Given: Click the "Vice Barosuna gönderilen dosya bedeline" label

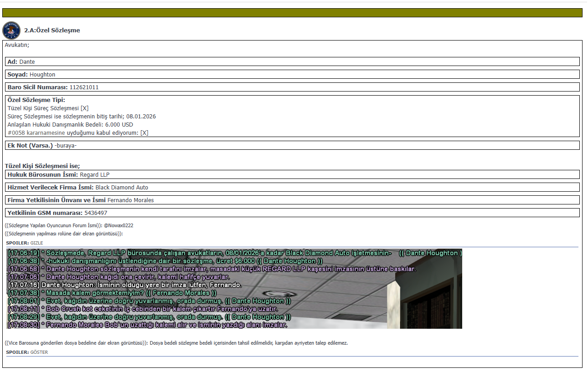Looking at the screenshot, I should [x=77, y=343].
